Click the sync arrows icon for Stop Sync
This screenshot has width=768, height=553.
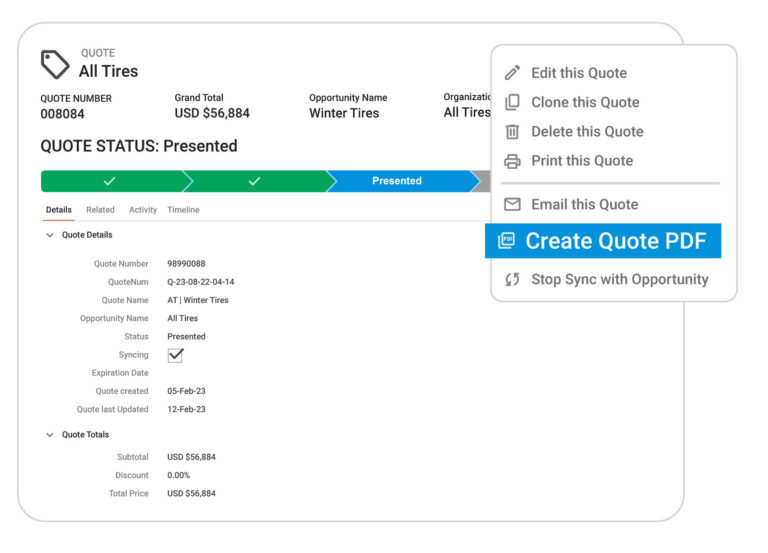point(512,279)
